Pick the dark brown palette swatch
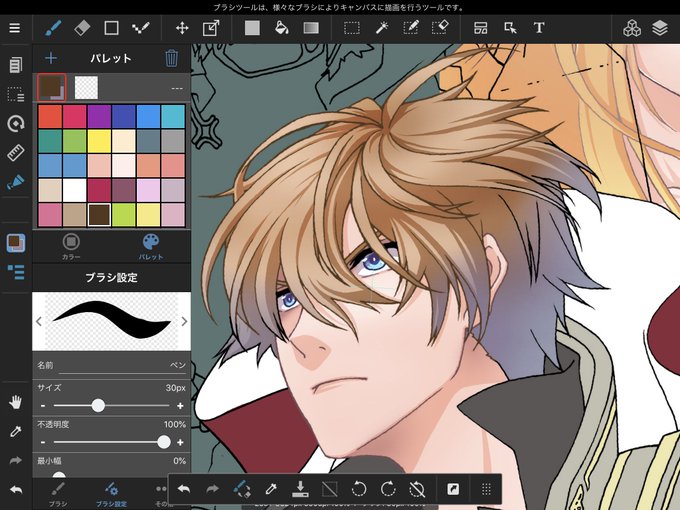 coord(99,215)
